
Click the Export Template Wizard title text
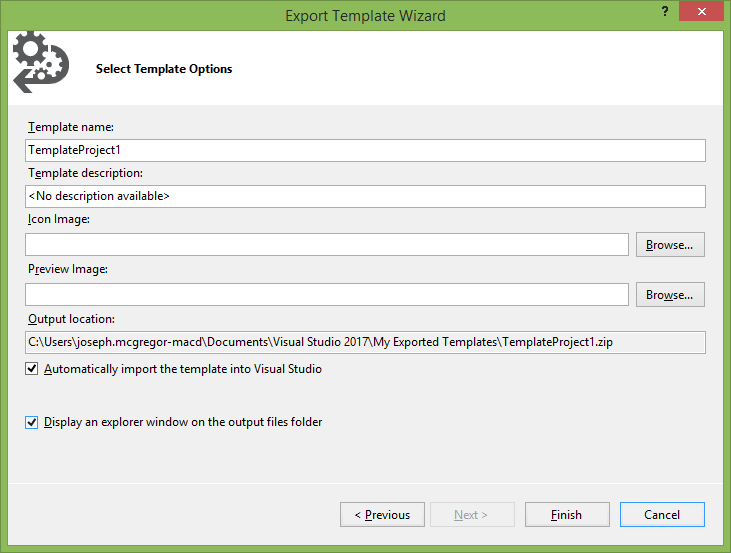coord(366,16)
